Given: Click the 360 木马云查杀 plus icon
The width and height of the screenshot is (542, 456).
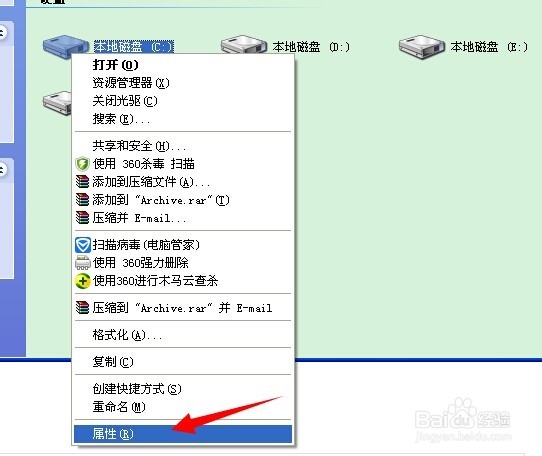Looking at the screenshot, I should 83,281.
